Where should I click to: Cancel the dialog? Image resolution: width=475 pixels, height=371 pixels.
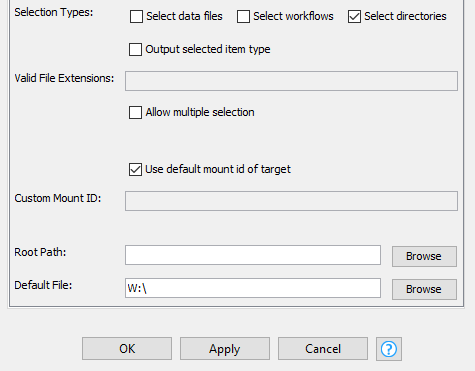pyautogui.click(x=323, y=349)
